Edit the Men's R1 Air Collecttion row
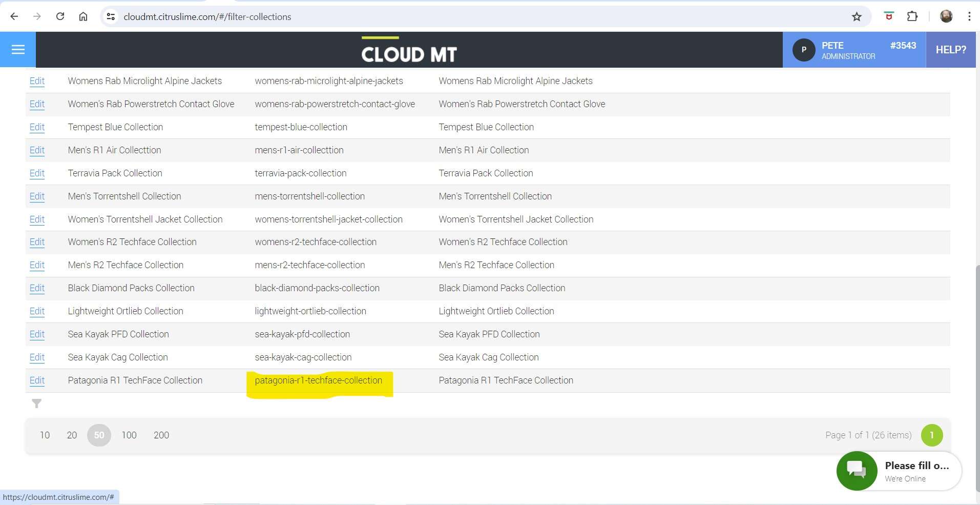The image size is (980, 505). click(x=37, y=150)
